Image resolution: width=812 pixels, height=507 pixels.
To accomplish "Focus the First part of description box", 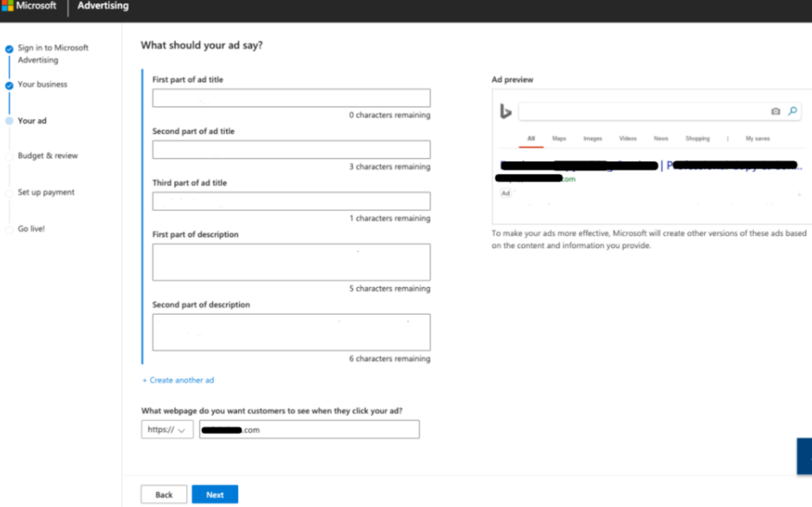I will point(291,262).
